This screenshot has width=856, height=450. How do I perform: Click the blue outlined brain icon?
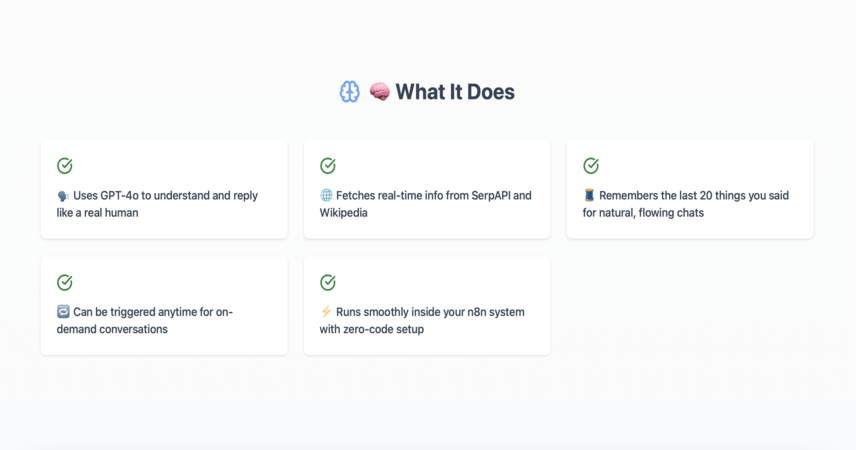click(349, 92)
